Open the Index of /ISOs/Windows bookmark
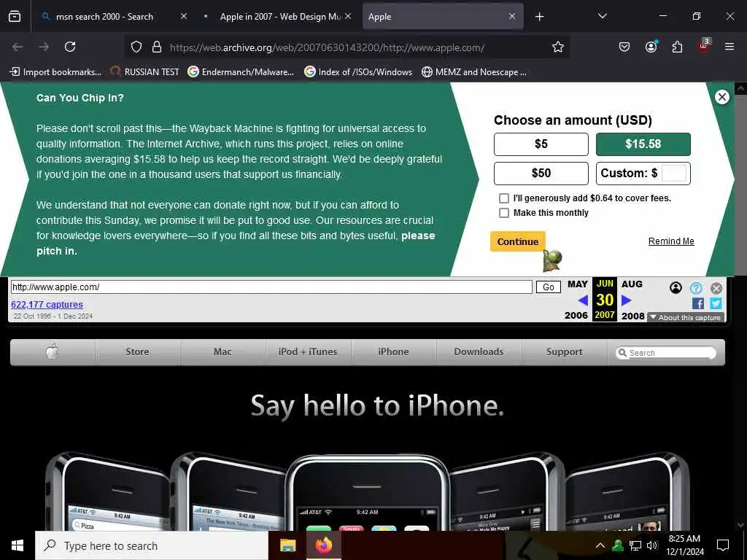 pyautogui.click(x=358, y=72)
